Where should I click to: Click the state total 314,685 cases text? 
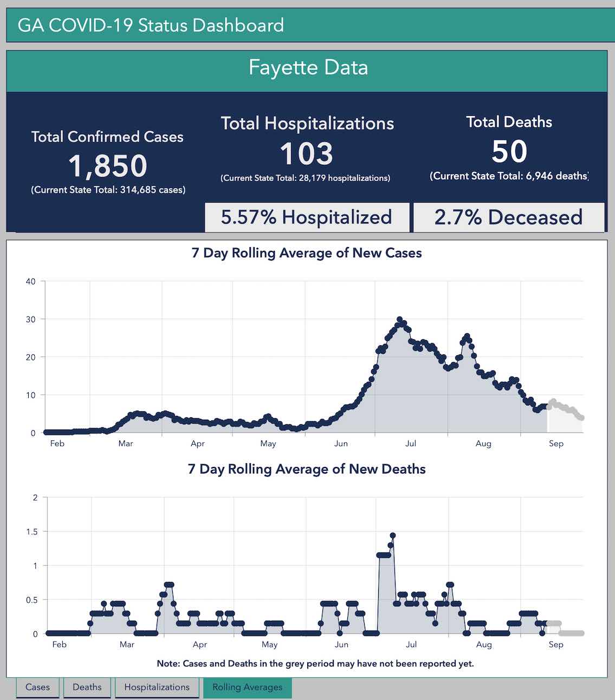[108, 190]
